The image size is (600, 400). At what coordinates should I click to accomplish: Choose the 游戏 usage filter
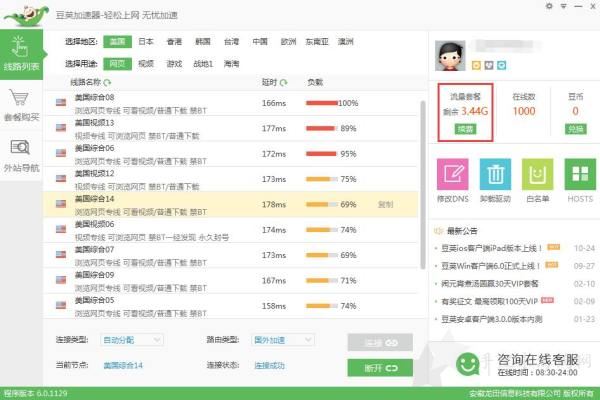[174, 64]
